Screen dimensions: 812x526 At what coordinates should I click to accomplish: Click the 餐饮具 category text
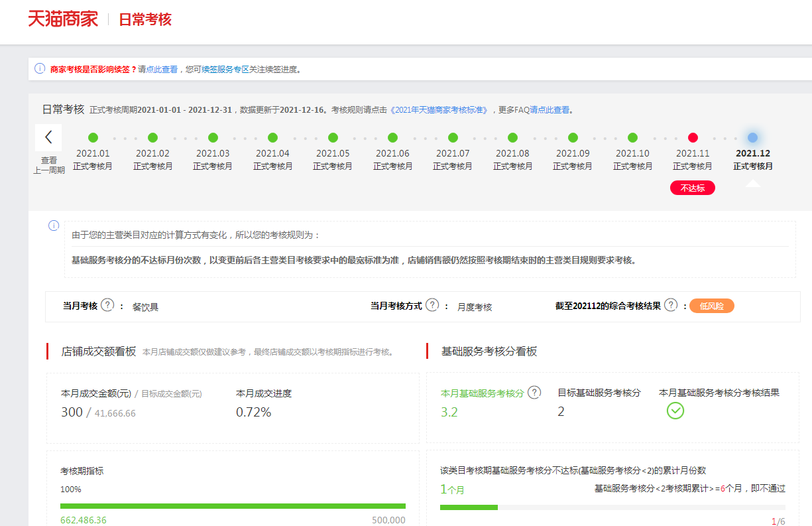pos(145,307)
